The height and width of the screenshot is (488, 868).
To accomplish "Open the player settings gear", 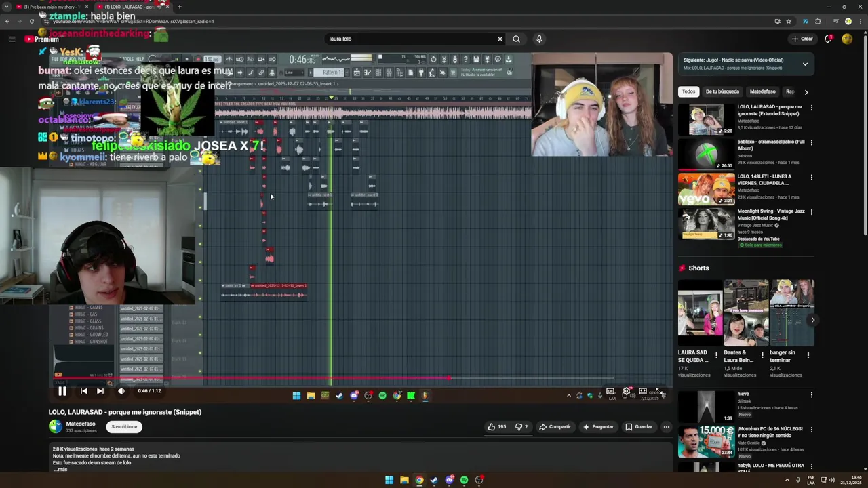I will 627,391.
